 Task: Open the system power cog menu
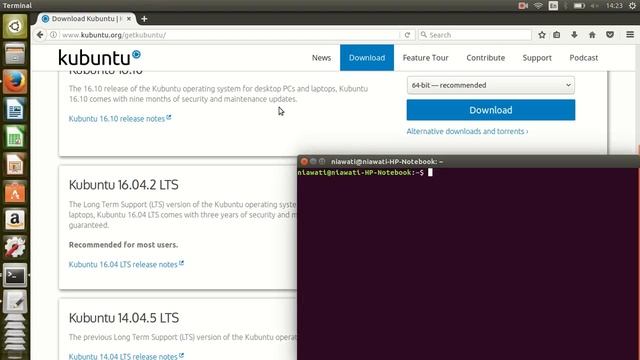click(x=632, y=6)
